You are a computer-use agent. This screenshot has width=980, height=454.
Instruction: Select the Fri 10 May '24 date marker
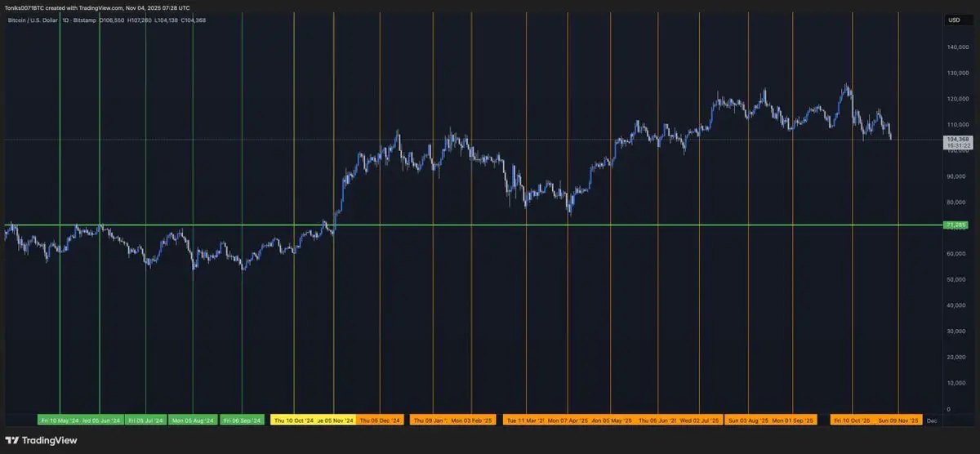click(59, 420)
